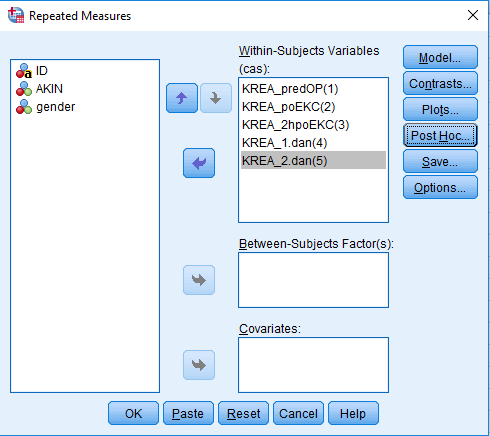490x436 pixels.
Task: Open the Plots... dialog
Action: pyautogui.click(x=440, y=109)
